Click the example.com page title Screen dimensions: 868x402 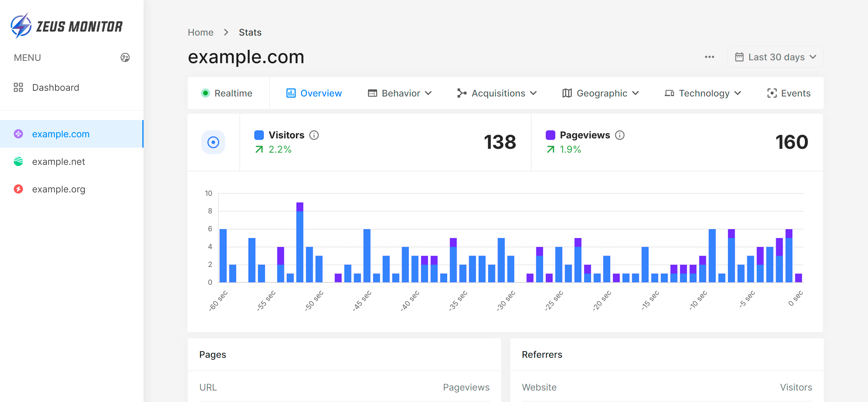click(x=246, y=57)
